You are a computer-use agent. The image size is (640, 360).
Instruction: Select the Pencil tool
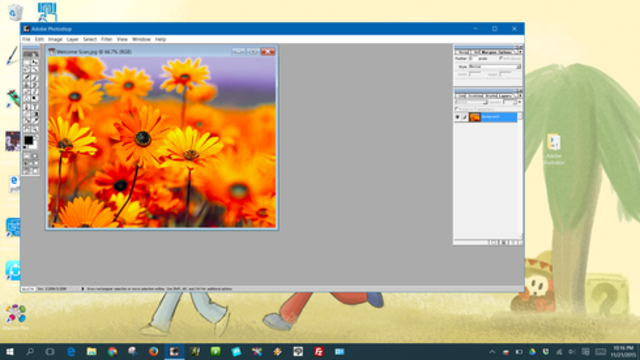(x=35, y=91)
